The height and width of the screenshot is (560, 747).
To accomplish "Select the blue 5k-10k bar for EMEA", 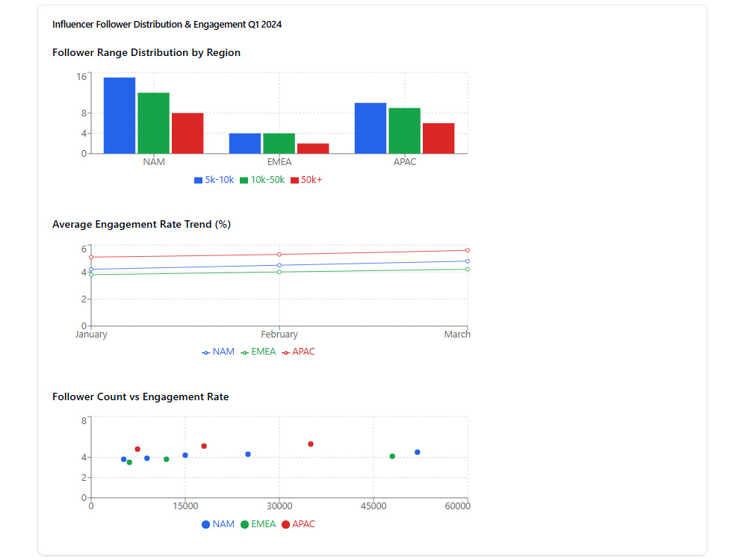I will pyautogui.click(x=245, y=143).
